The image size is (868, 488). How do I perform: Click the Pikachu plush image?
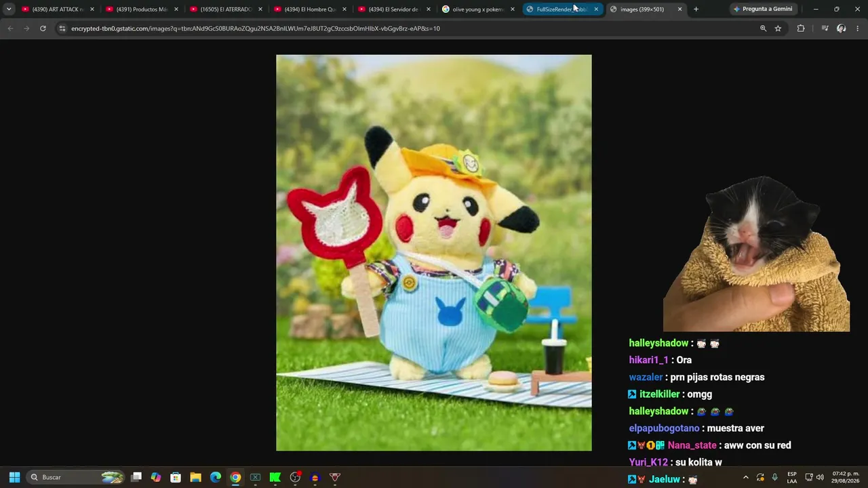click(x=434, y=253)
